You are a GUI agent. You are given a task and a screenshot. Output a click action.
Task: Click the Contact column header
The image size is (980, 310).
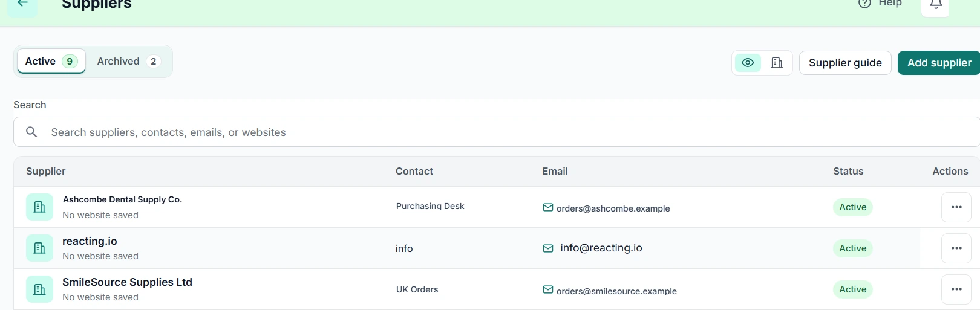(414, 171)
